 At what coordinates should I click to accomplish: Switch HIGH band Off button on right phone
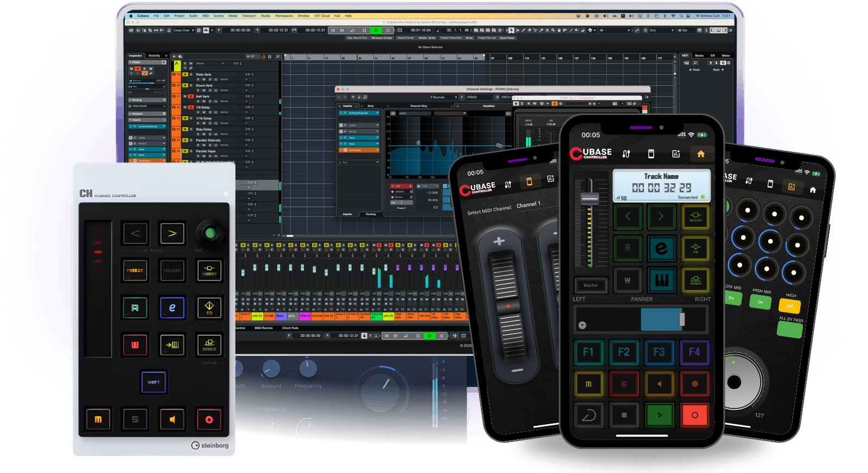tap(790, 305)
